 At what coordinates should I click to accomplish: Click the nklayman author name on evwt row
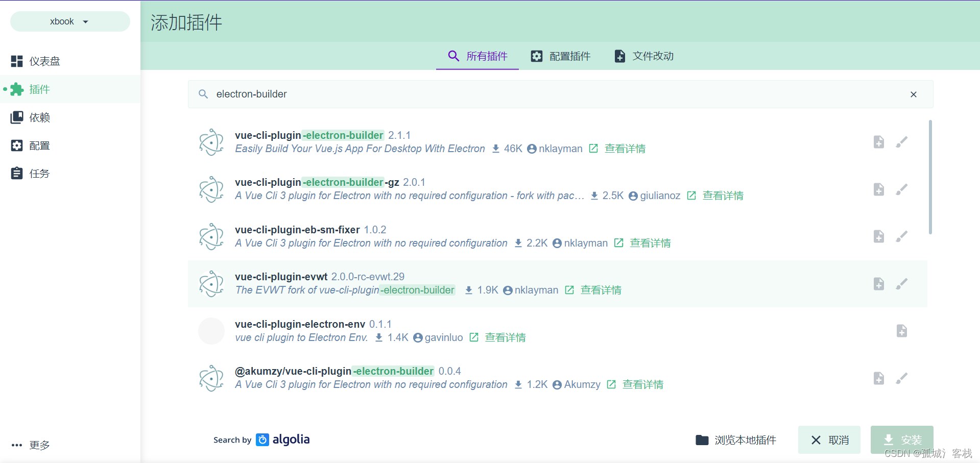point(536,290)
